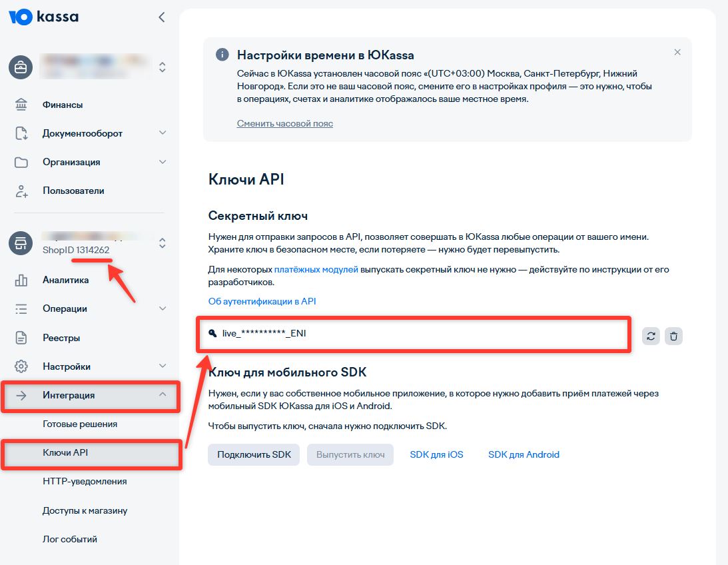Viewport: 728px width, 565px height.
Task: Open the SDK для iOS link
Action: tap(436, 454)
